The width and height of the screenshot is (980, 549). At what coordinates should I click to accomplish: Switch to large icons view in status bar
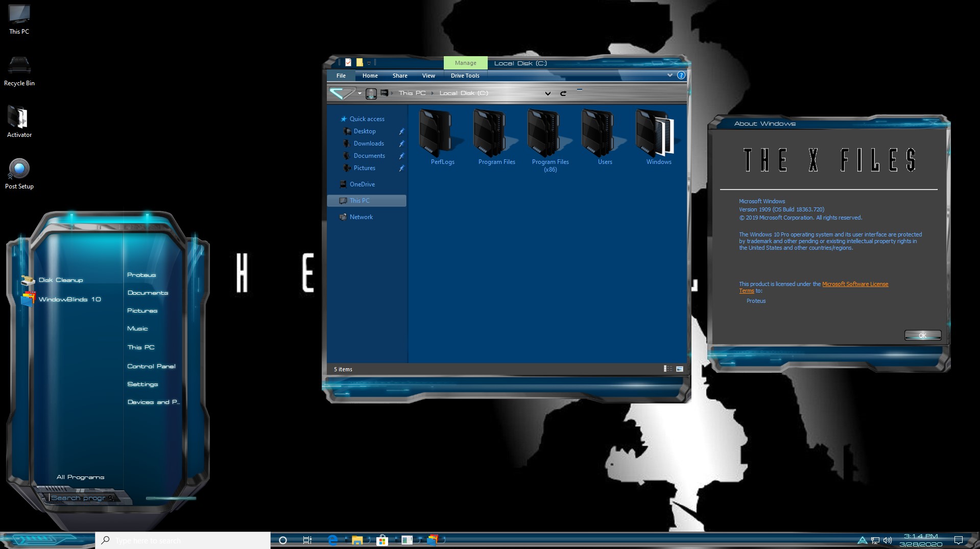pos(680,369)
